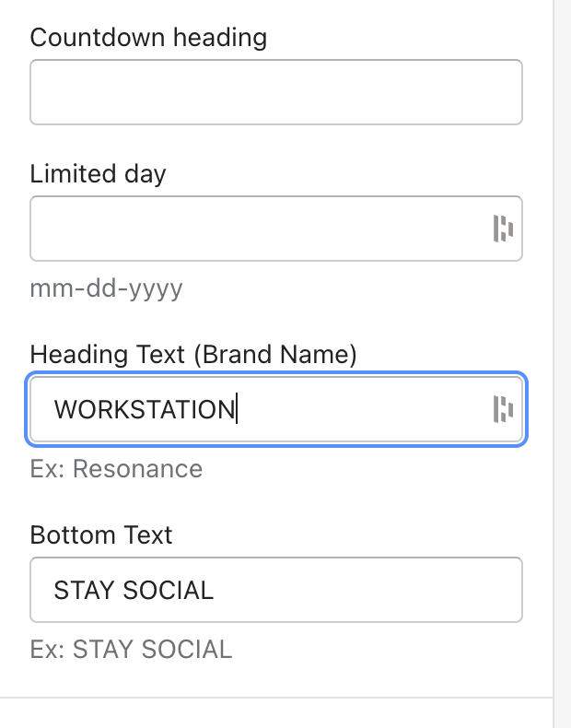571x728 pixels.
Task: Click the WORKSTATION text in Heading Text field
Action: (144, 409)
